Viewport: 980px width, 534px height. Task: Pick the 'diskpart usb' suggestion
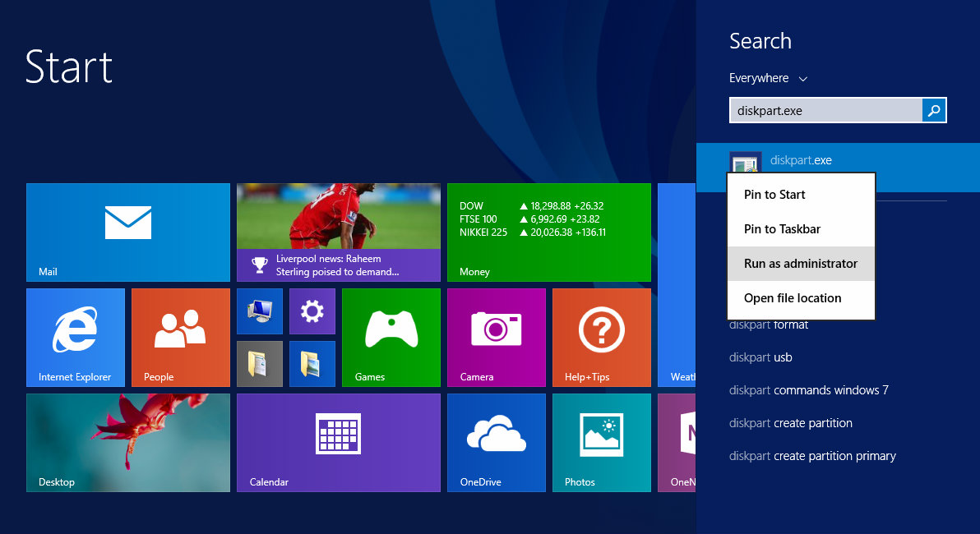(760, 357)
